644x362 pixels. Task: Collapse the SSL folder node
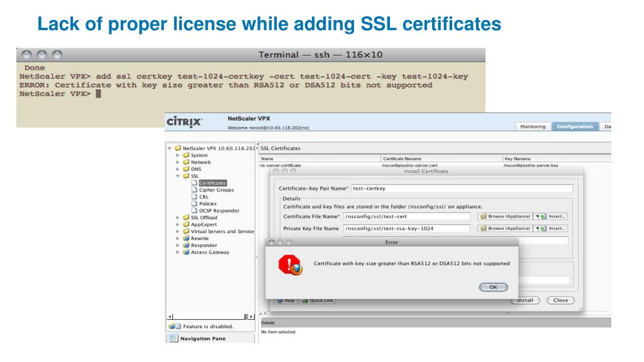[x=178, y=176]
